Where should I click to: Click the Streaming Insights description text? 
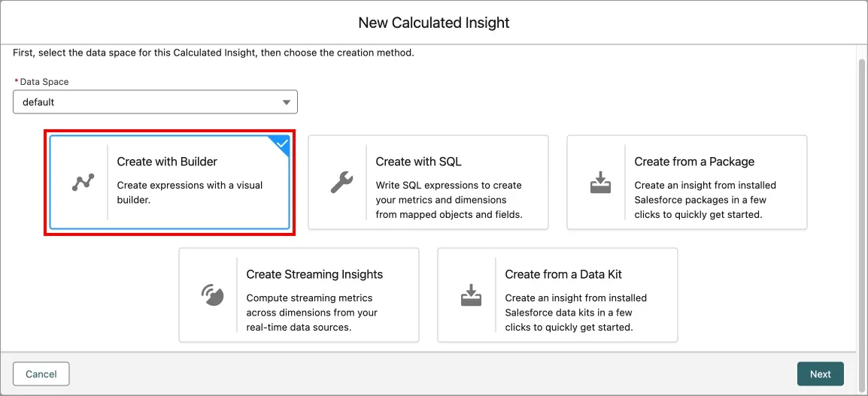pyautogui.click(x=311, y=313)
